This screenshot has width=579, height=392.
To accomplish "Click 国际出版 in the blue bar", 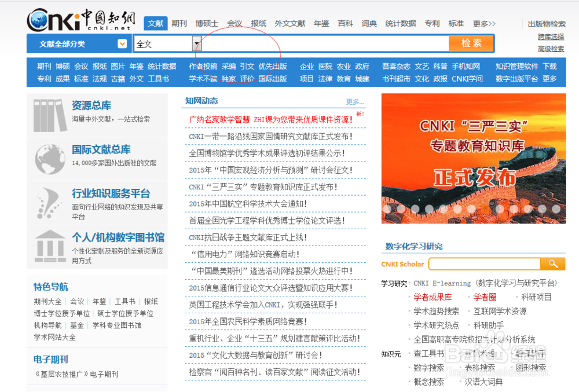I will [x=273, y=79].
